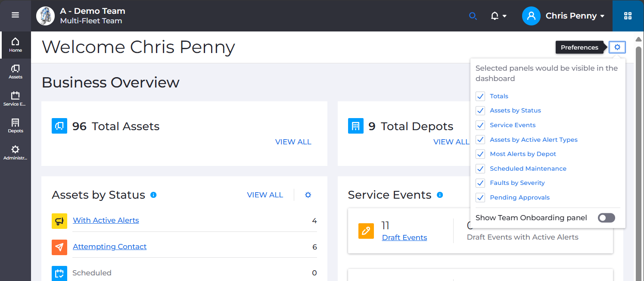Select Home in the sidebar
The height and width of the screenshot is (281, 644).
[16, 45]
